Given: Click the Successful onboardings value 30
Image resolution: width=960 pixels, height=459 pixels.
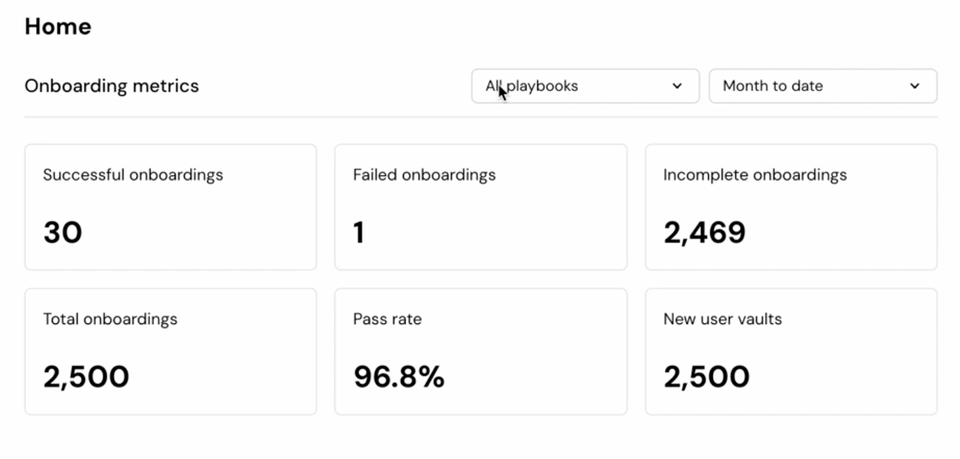Looking at the screenshot, I should [x=63, y=232].
